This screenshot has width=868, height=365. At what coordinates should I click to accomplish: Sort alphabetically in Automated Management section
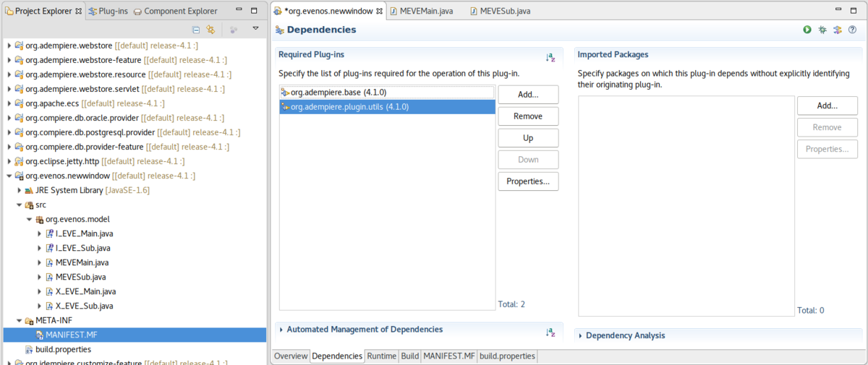pyautogui.click(x=550, y=332)
